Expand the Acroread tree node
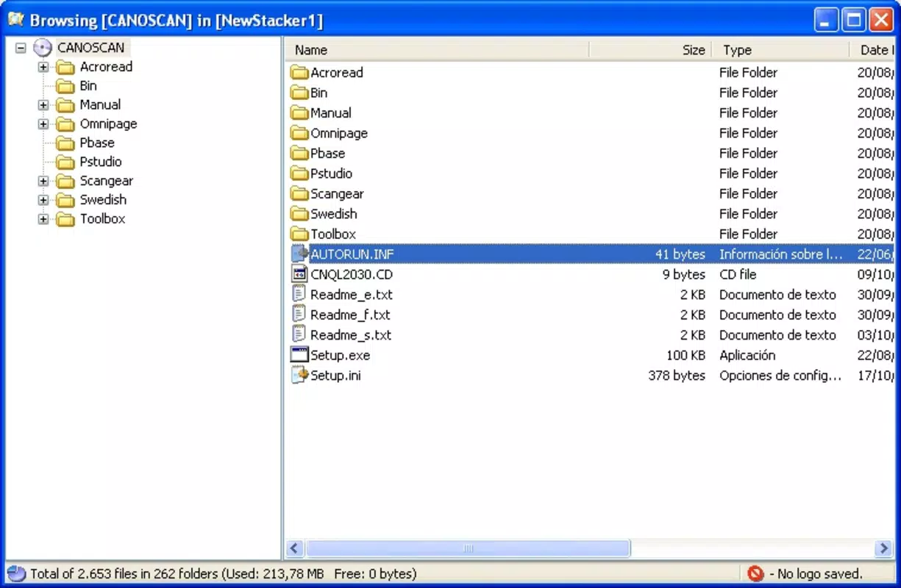This screenshot has height=588, width=901. 43,67
